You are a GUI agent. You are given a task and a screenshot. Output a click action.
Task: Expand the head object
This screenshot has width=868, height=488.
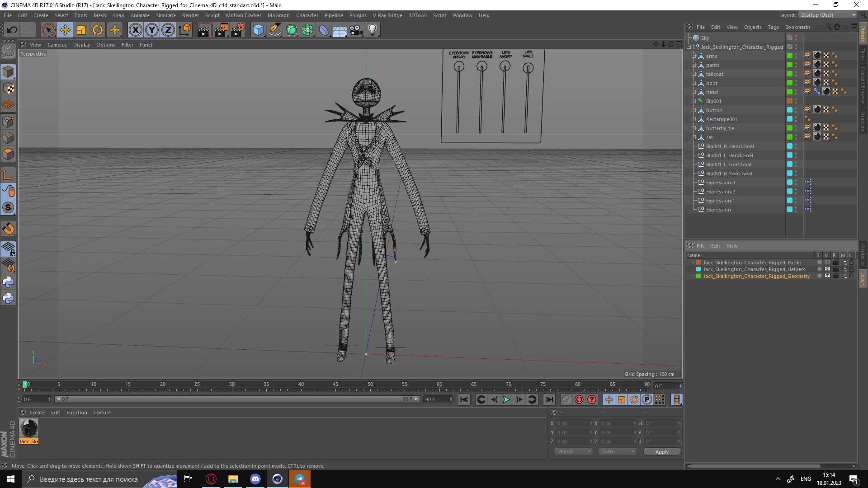pos(693,92)
